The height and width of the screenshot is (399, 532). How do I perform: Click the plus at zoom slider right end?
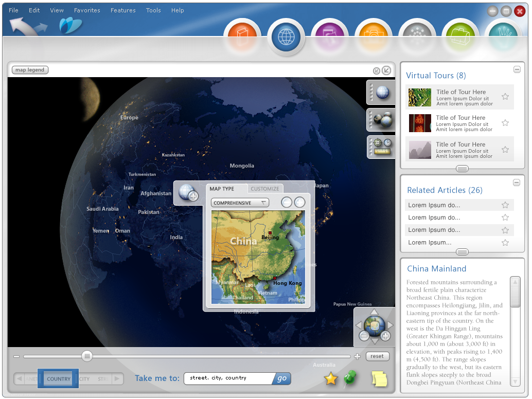(357, 357)
